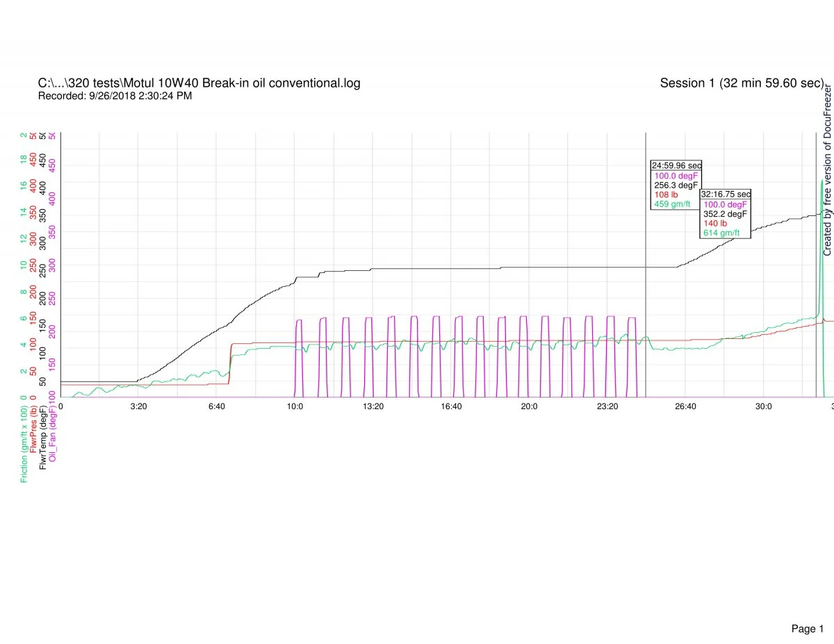Click the 32:16.75 sec cursor readout header
This screenshot has height=644, width=834.
click(726, 195)
